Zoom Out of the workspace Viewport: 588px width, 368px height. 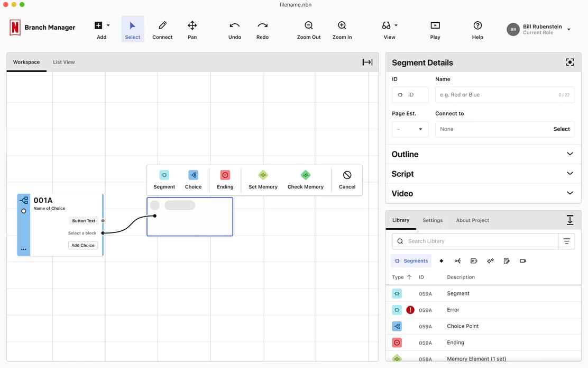coord(309,29)
